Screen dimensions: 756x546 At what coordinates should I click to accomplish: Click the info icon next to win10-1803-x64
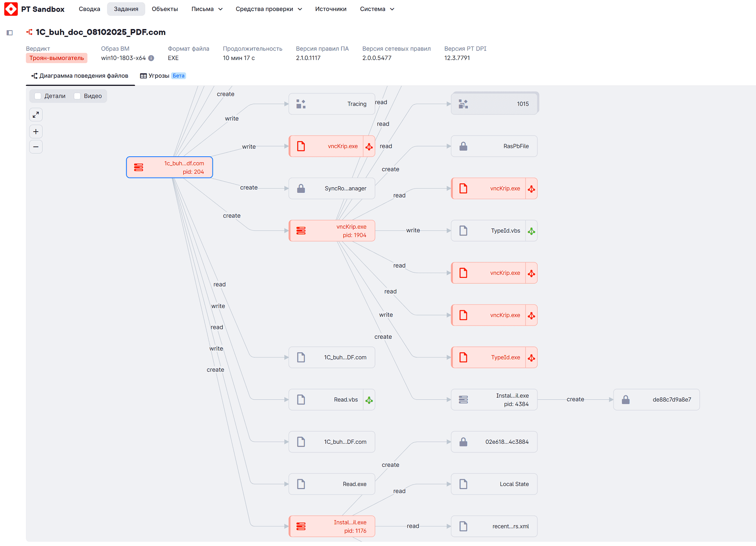[151, 58]
